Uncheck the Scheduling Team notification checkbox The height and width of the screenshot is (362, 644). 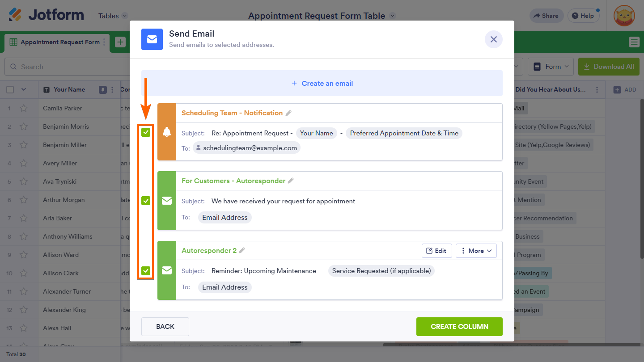146,132
